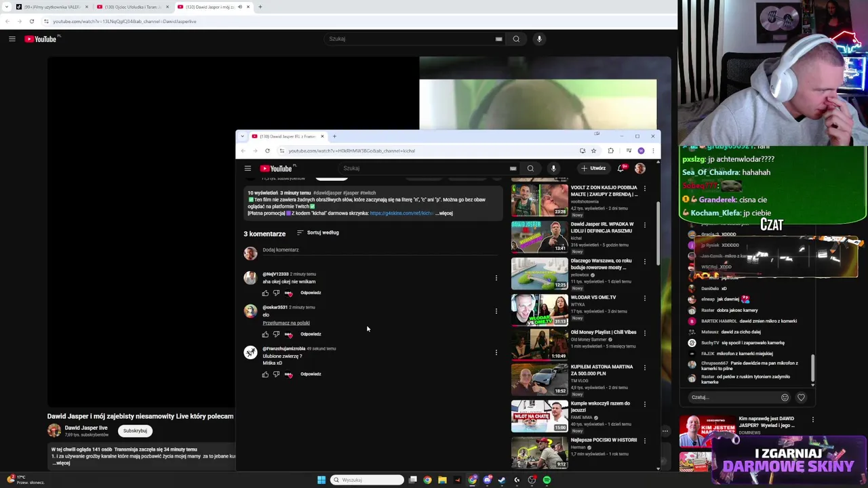Activate voice search microphone in front window
Screen dimensions: 868x488
pyautogui.click(x=553, y=168)
